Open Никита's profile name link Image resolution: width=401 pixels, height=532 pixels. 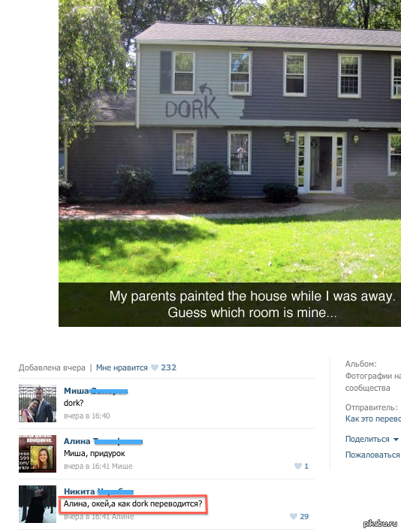point(98,491)
